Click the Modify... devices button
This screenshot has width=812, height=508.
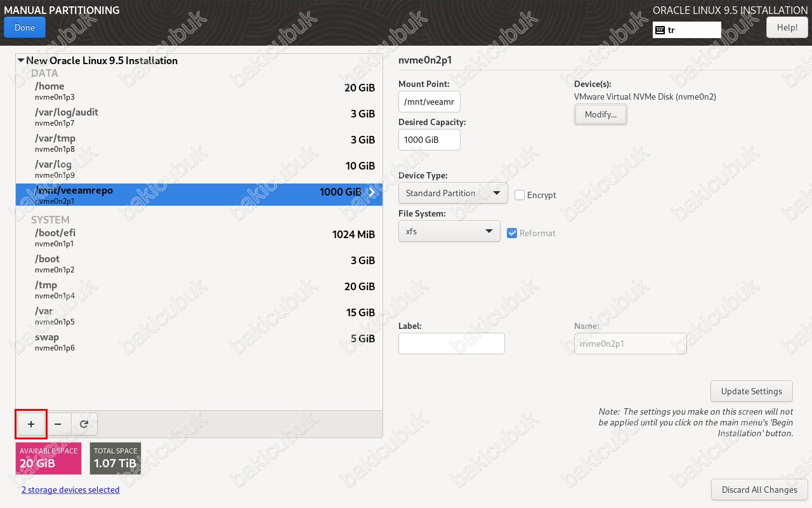point(601,114)
